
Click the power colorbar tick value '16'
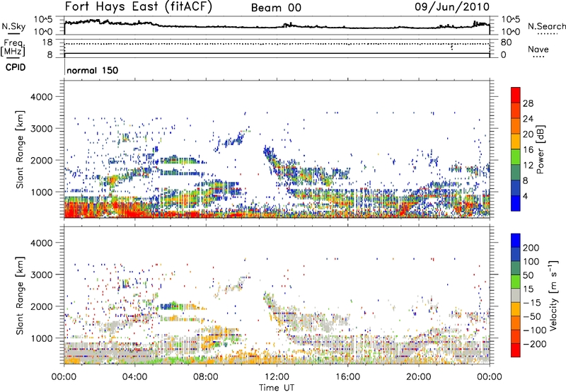tap(528, 150)
